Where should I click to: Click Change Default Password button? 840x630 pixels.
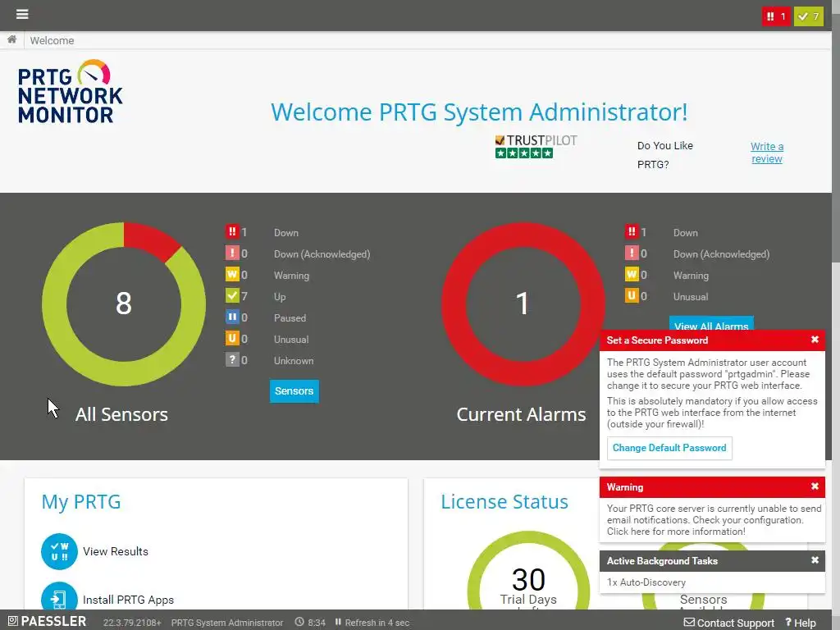click(x=669, y=448)
